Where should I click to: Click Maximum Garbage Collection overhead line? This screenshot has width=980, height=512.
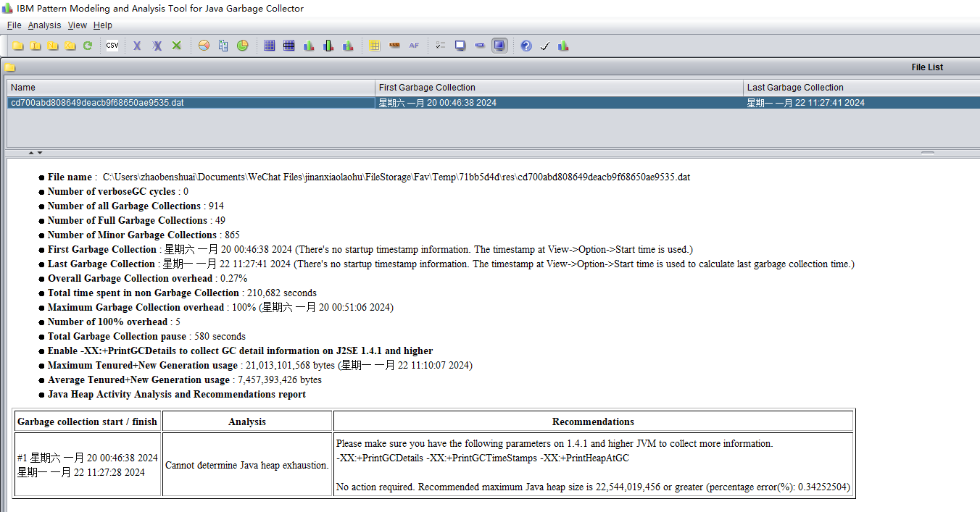pos(220,307)
